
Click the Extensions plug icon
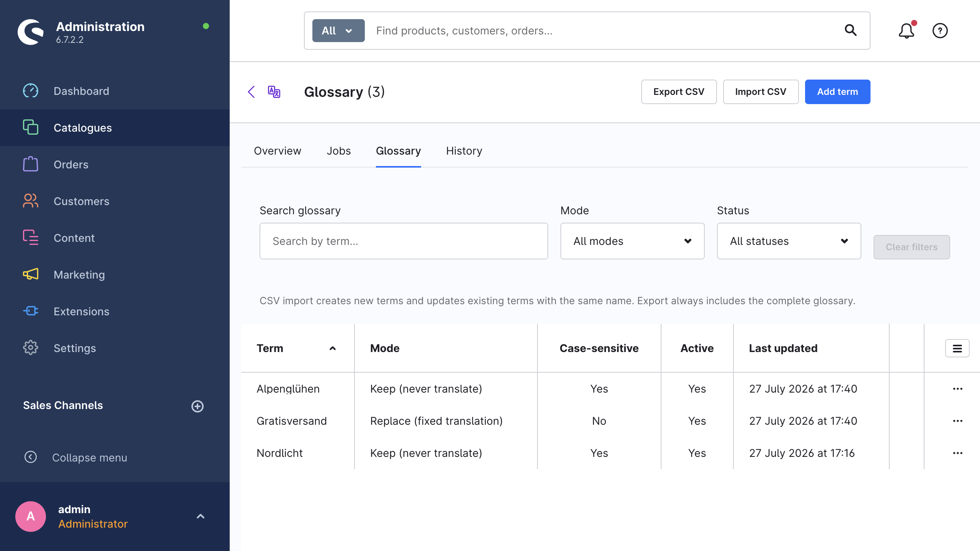pyautogui.click(x=31, y=311)
